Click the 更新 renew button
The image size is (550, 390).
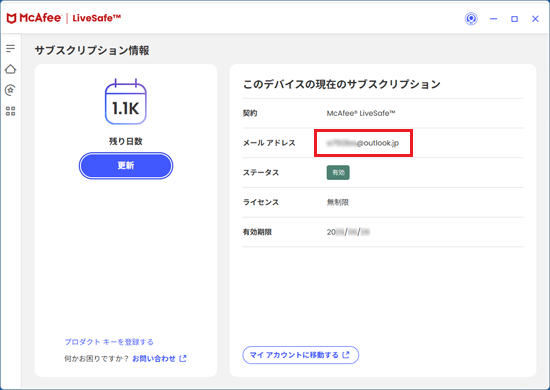click(126, 166)
